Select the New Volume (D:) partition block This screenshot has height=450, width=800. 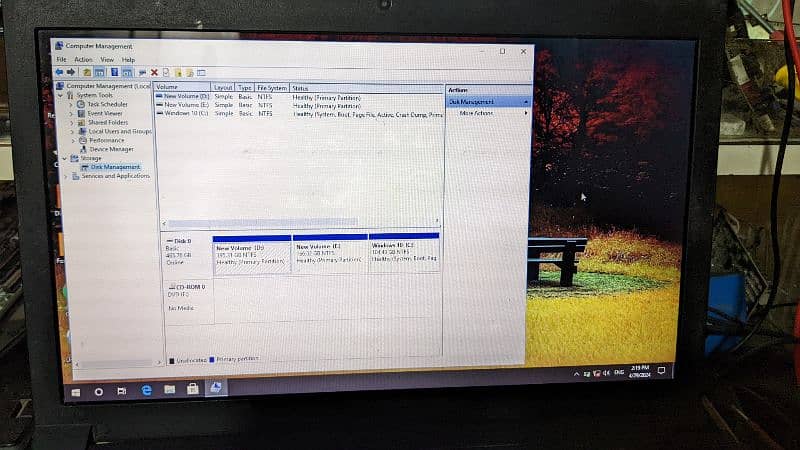click(x=251, y=256)
